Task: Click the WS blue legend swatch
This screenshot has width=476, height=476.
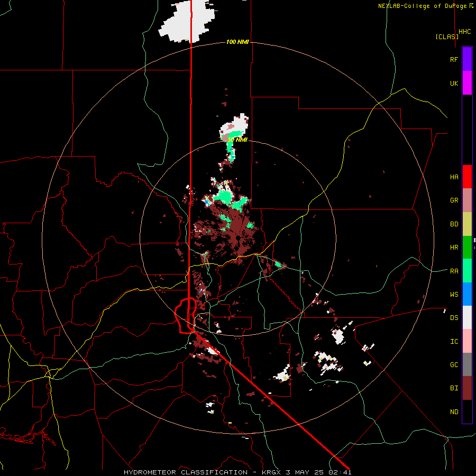Action: (467, 294)
